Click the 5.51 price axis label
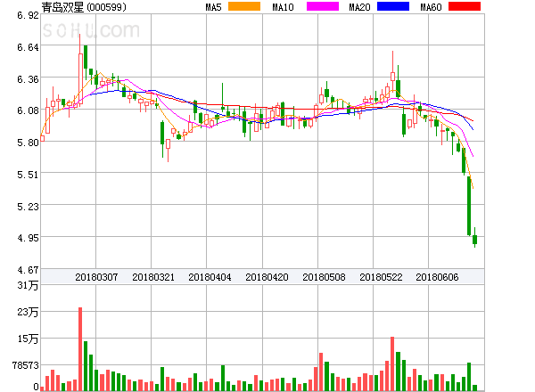Image resolution: width=535 pixels, height=392 pixels. (28, 175)
